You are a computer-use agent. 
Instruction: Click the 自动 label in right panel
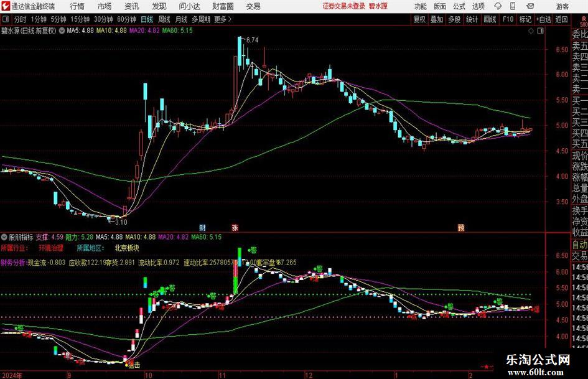coord(580,245)
